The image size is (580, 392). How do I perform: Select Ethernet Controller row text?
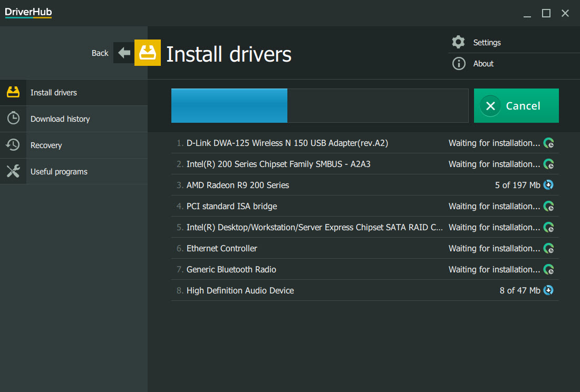(x=221, y=248)
